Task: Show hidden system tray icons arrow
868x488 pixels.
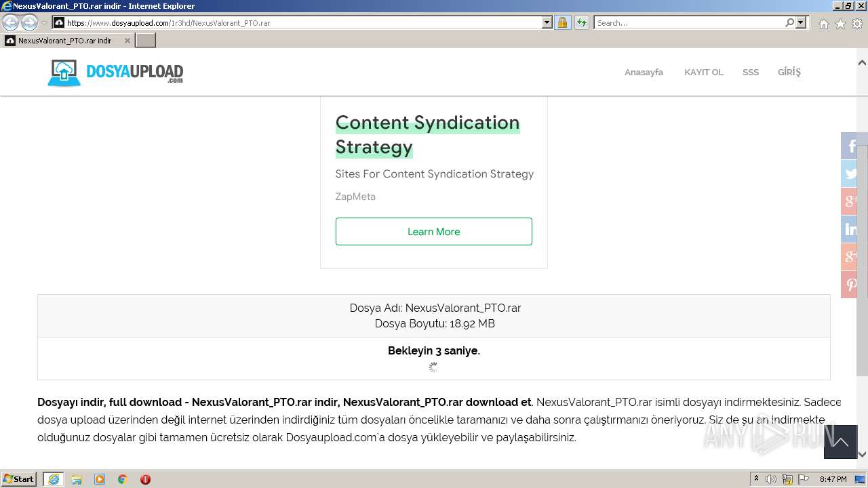Action: [756, 479]
